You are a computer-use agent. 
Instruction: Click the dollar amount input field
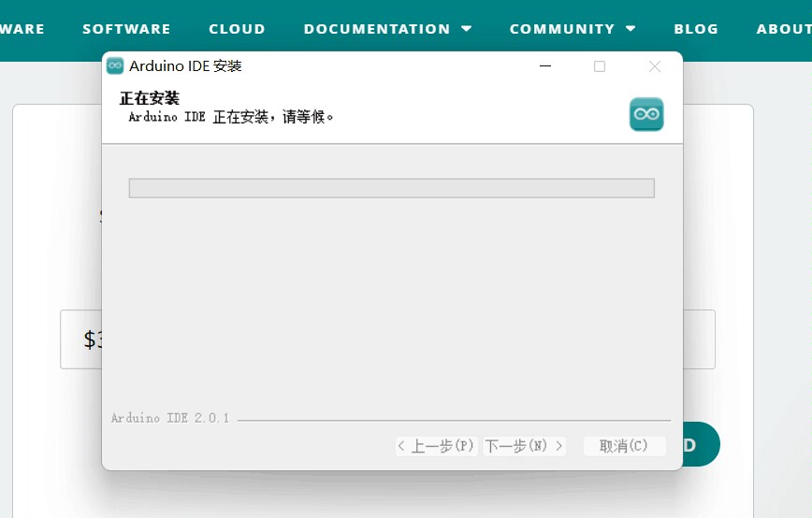pyautogui.click(x=80, y=339)
